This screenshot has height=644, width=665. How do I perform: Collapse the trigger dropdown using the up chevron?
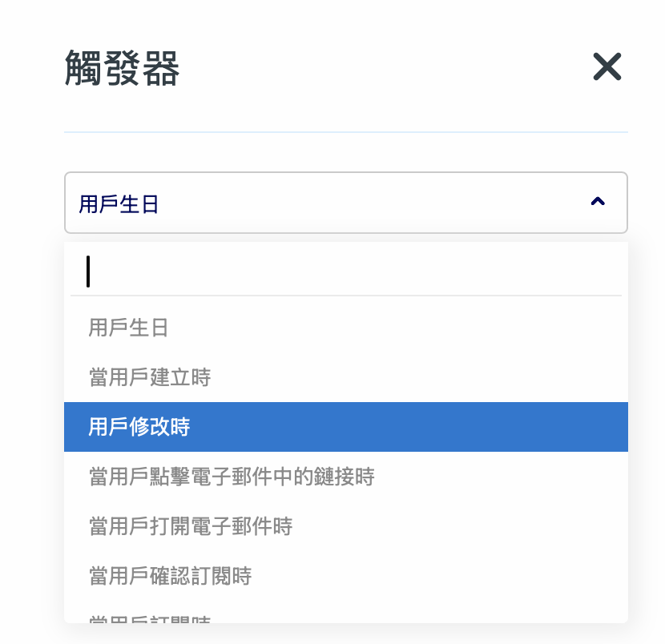pos(597,203)
